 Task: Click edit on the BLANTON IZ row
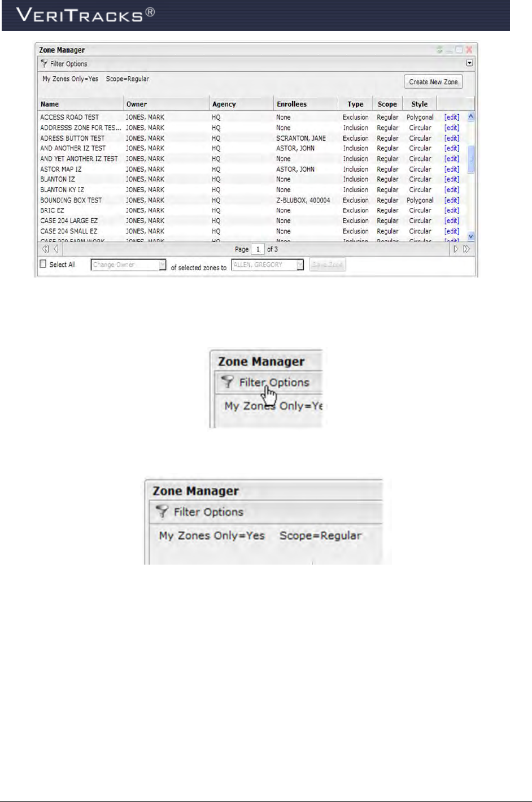pyautogui.click(x=452, y=179)
